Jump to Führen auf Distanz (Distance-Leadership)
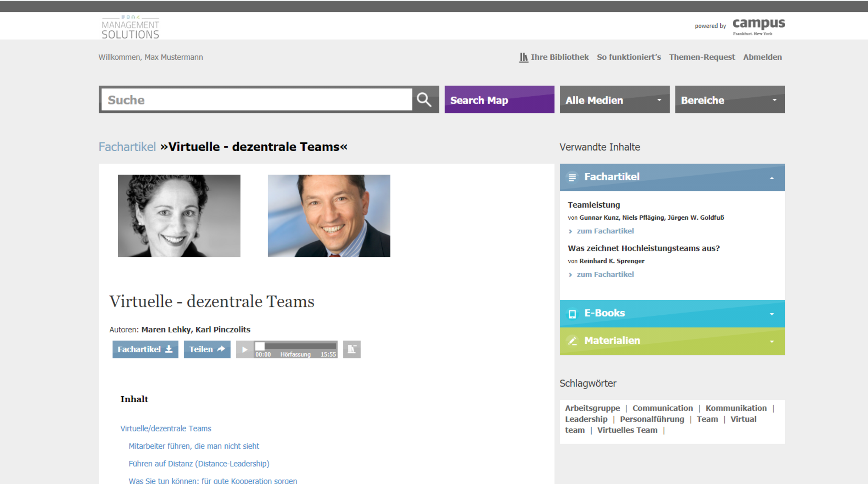The width and height of the screenshot is (868, 484). pyautogui.click(x=199, y=464)
